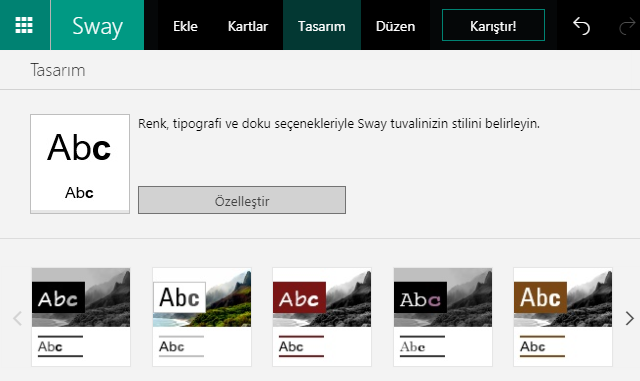The width and height of the screenshot is (640, 381).
Task: Choose the black serif Abc design with purple c
Action: 443,317
